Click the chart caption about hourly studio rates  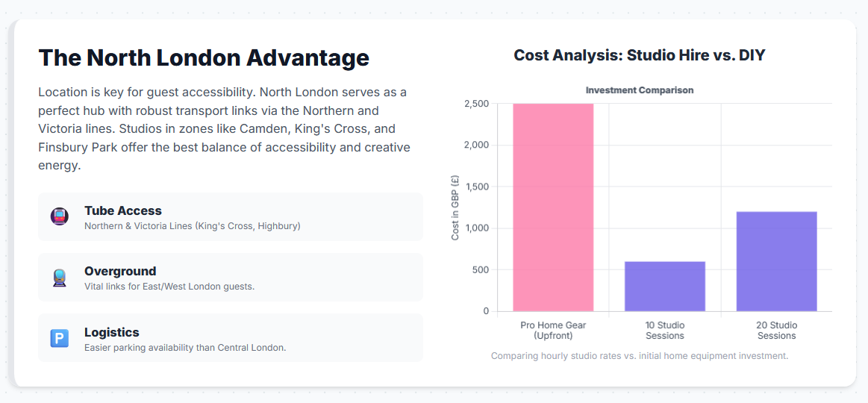[640, 355]
